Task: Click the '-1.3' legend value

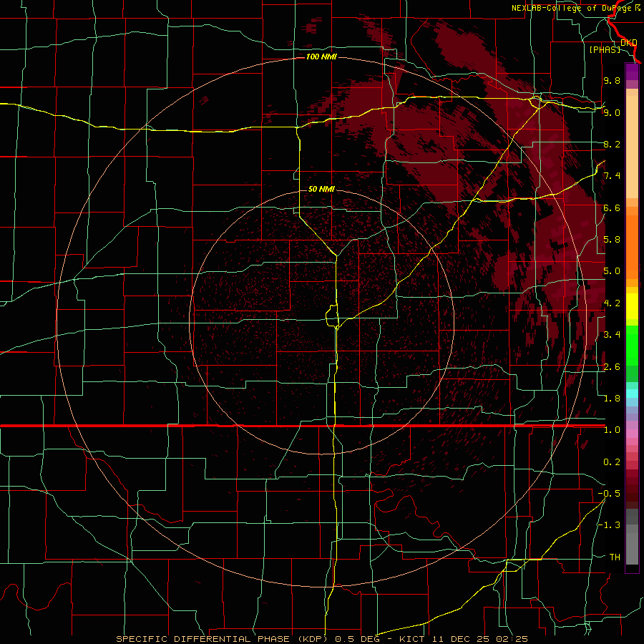Action: click(x=609, y=525)
